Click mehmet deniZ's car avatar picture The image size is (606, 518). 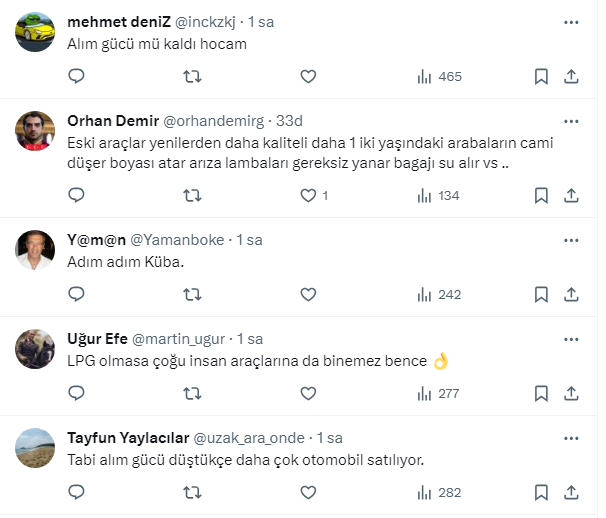point(36,31)
